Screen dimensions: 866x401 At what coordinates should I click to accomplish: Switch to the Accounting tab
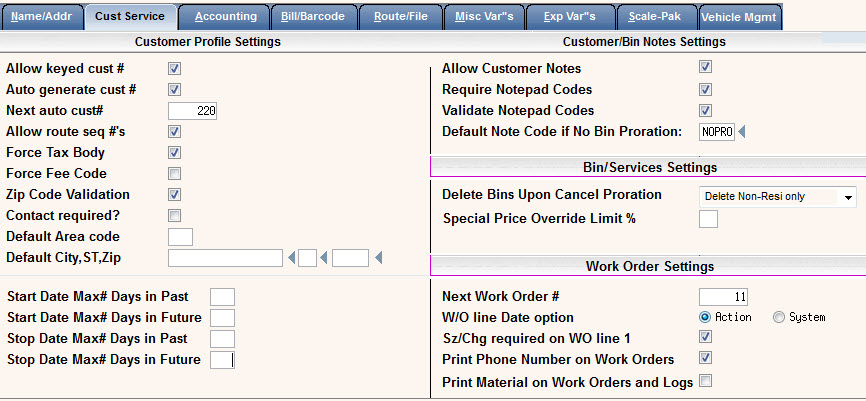click(x=225, y=17)
